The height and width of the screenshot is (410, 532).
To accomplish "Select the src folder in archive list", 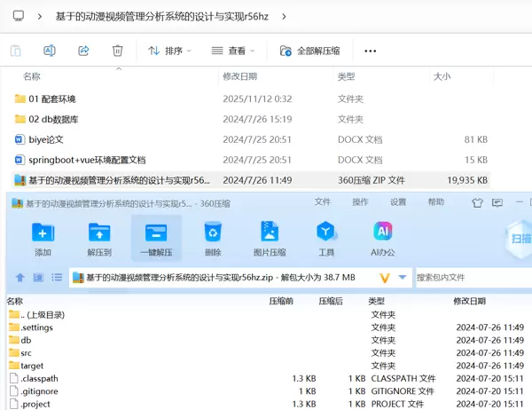I will [26, 353].
